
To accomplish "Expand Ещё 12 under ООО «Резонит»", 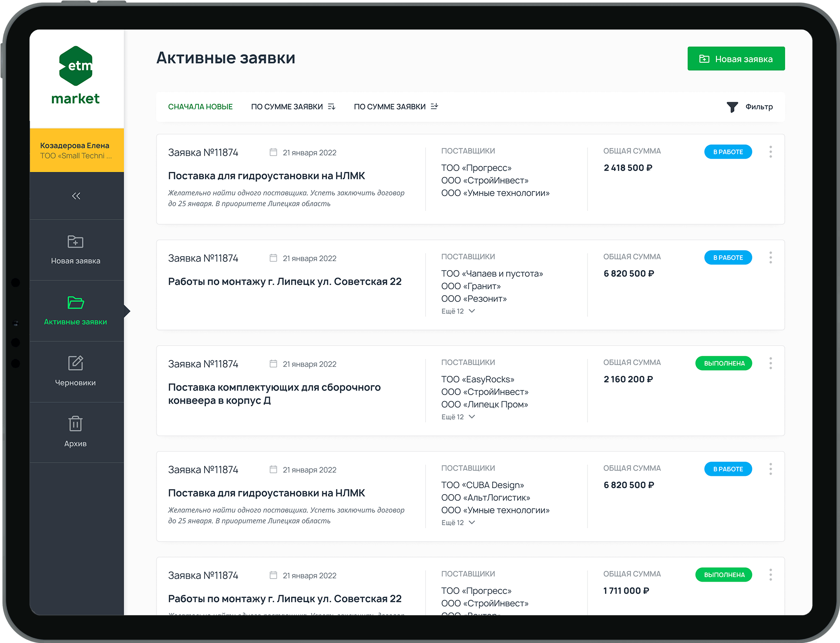I will tap(458, 311).
